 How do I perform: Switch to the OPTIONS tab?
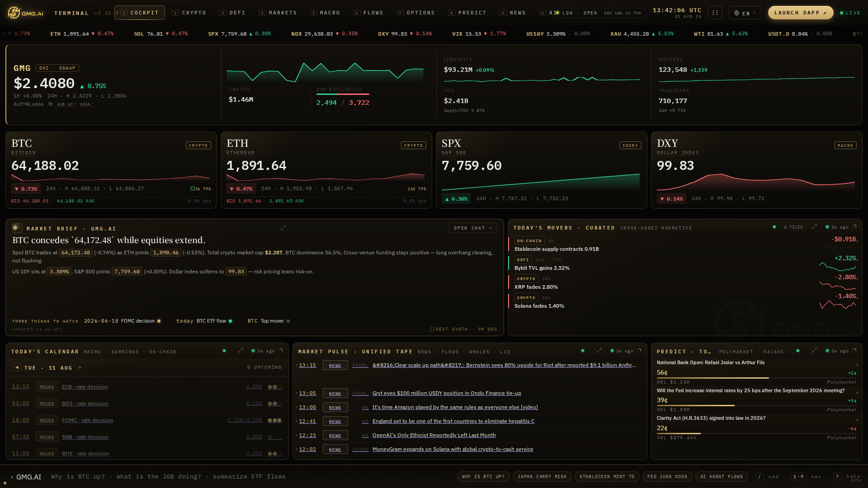[415, 13]
